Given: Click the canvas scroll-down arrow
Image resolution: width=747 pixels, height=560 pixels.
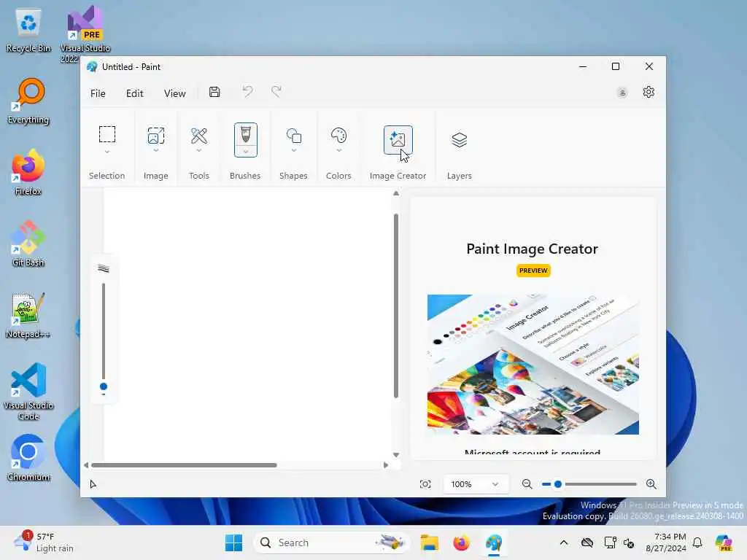Looking at the screenshot, I should pos(396,455).
